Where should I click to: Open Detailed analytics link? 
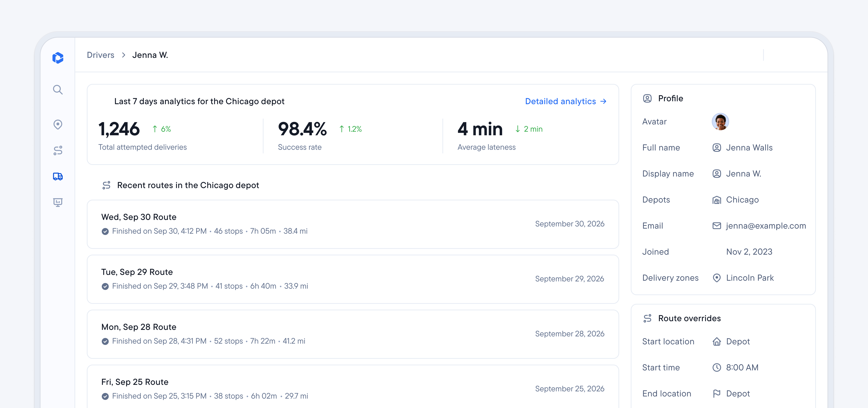coord(566,101)
